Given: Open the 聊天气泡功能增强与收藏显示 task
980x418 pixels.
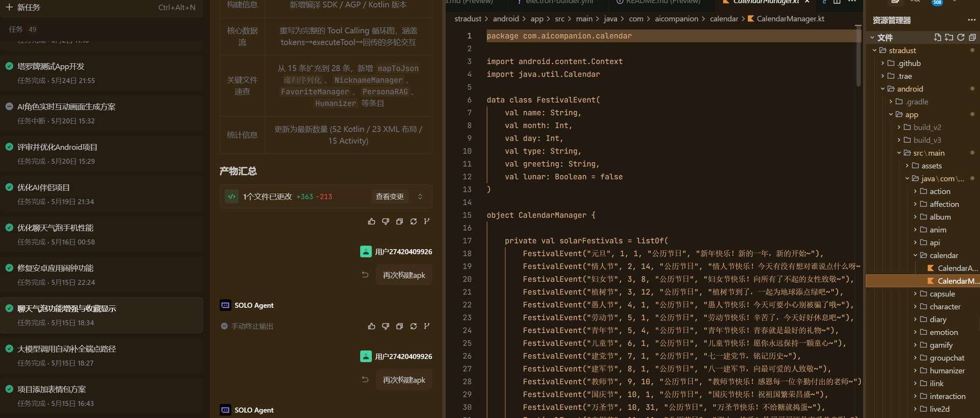Looking at the screenshot, I should pyautogui.click(x=102, y=315).
